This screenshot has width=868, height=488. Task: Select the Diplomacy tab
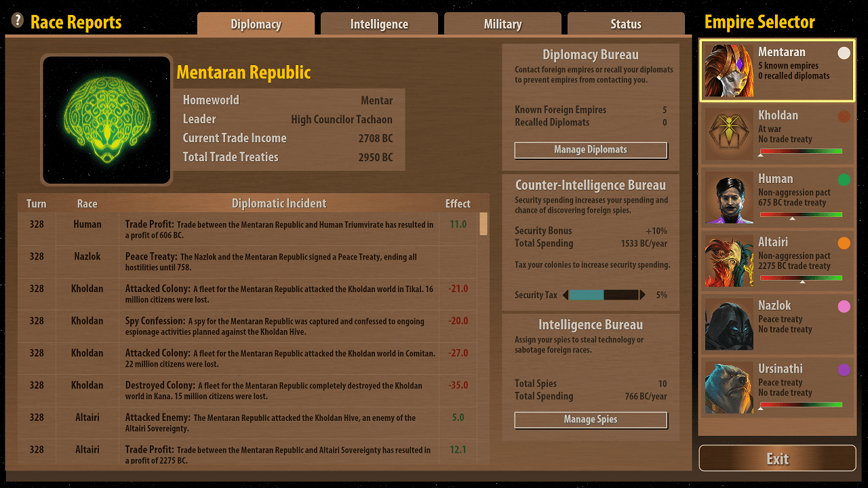pos(256,23)
